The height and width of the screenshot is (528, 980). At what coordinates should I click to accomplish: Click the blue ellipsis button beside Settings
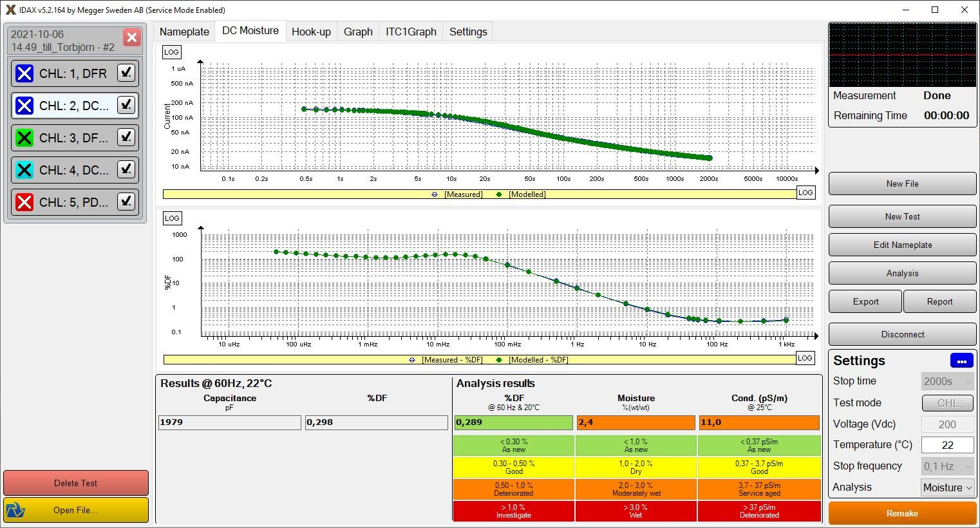961,361
